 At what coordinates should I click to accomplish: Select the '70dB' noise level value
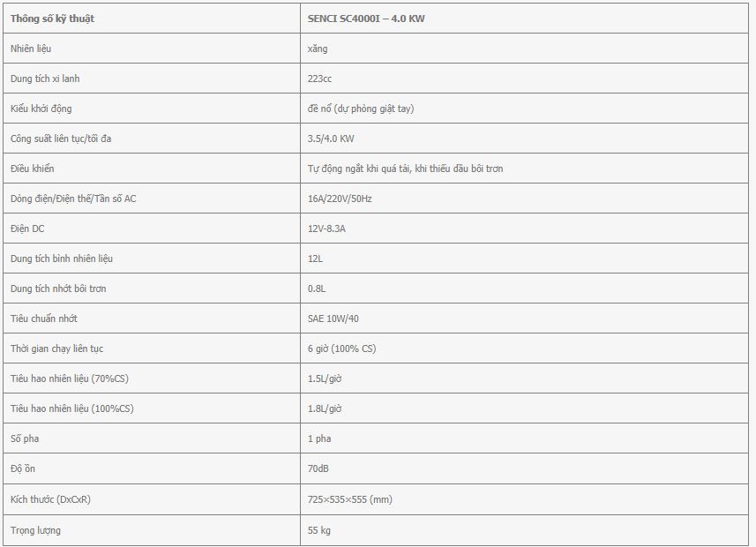coord(318,468)
